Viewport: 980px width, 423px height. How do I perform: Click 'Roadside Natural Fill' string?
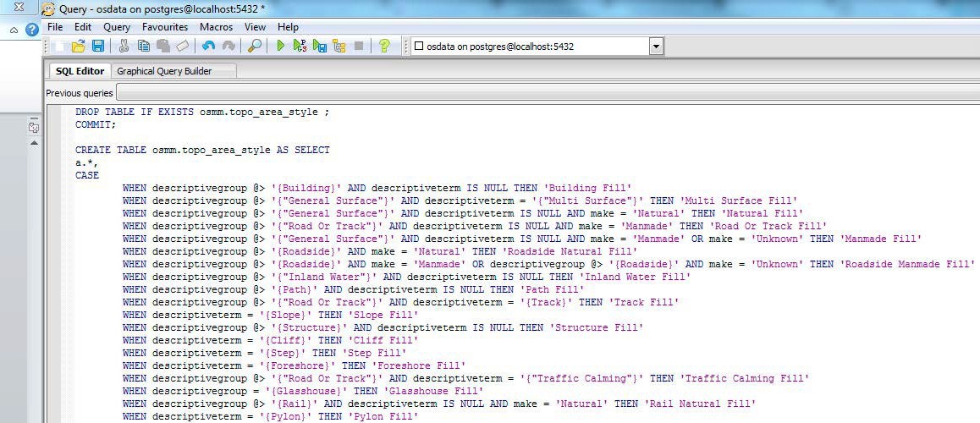click(570, 251)
